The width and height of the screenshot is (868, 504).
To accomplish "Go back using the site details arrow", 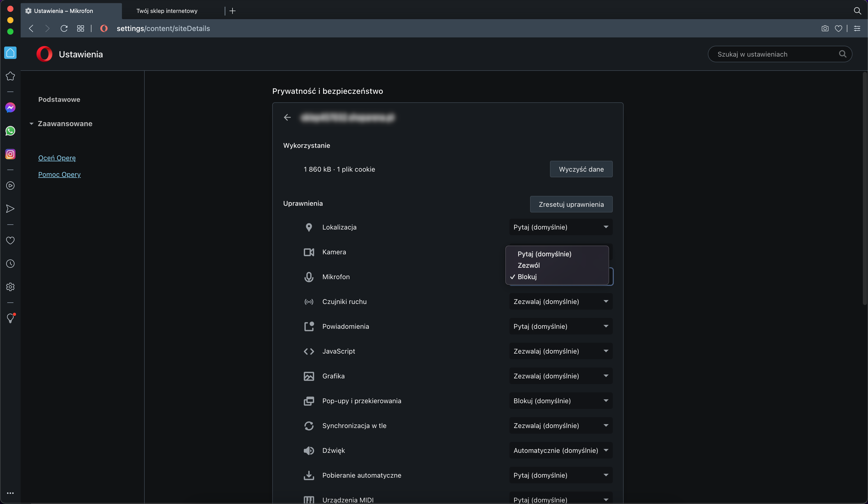I will 287,118.
